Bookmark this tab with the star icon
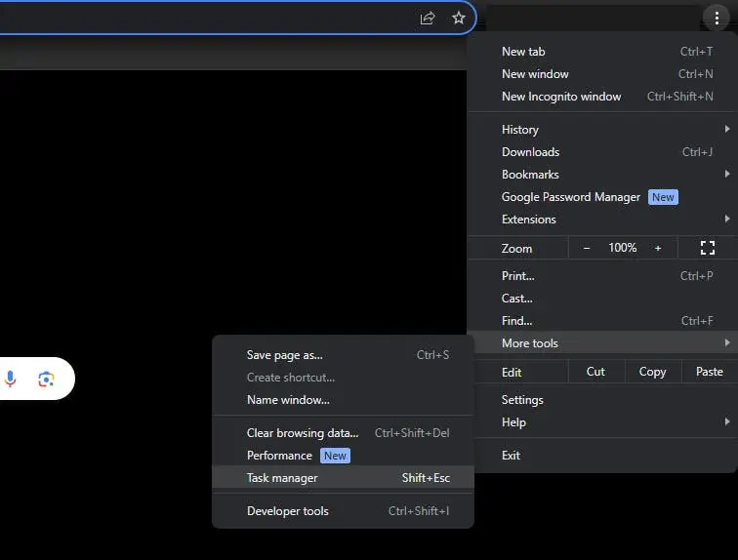 click(458, 19)
